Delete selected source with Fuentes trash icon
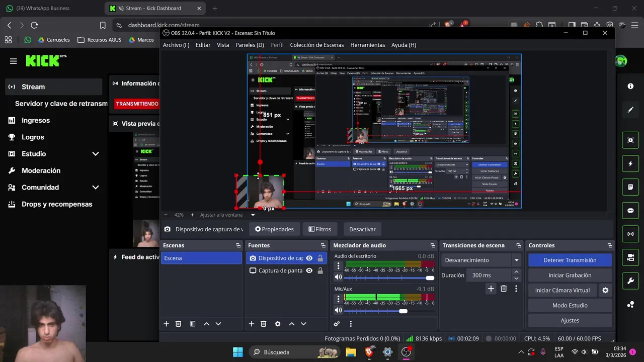The image size is (644, 362). [x=263, y=324]
